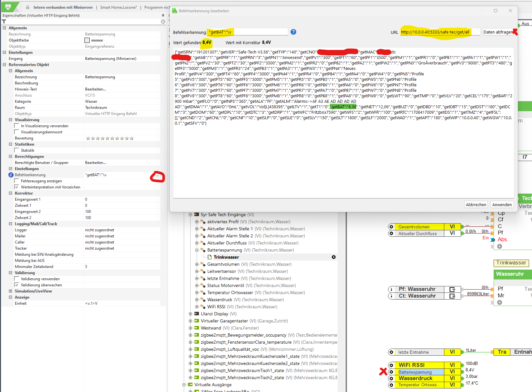
Task: Apply changes with Anwenden button
Action: (x=502, y=205)
